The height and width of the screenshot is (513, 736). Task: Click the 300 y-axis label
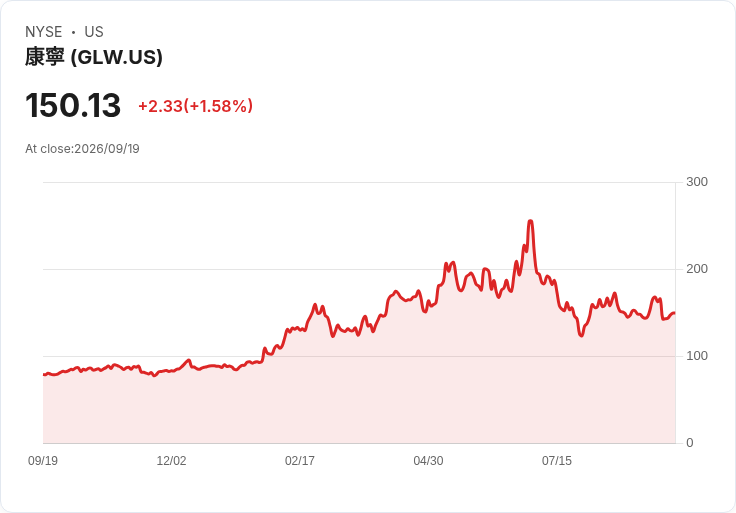[697, 182]
